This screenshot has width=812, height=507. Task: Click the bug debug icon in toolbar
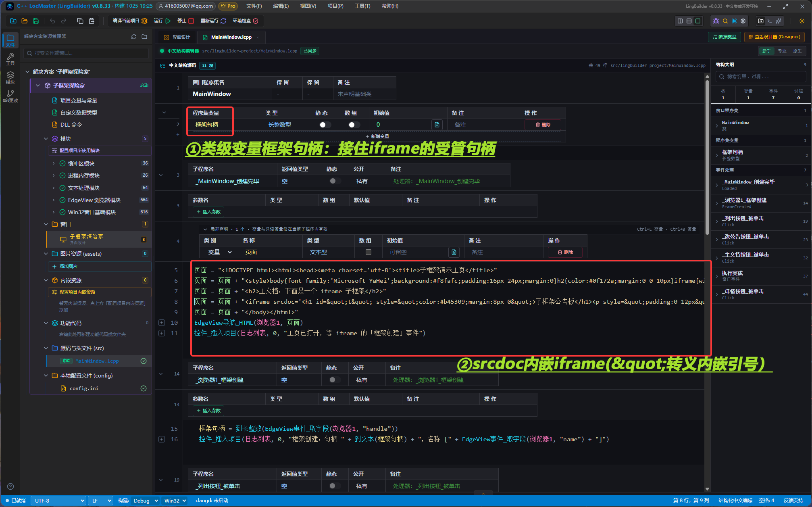click(716, 21)
